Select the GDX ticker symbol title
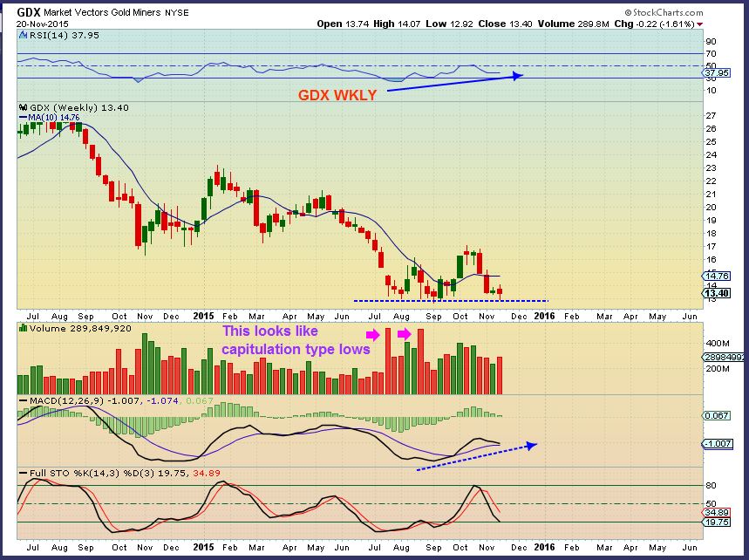749x560 pixels. click(29, 12)
